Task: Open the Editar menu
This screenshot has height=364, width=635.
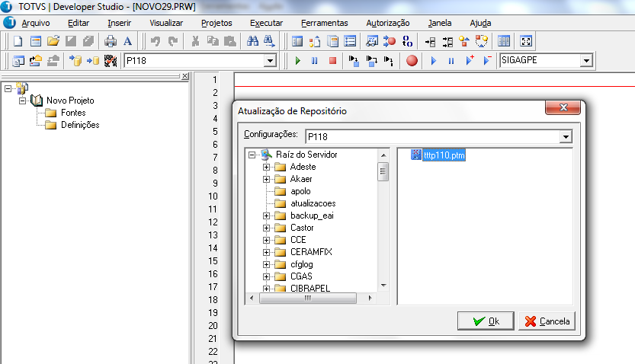Action: coord(79,23)
